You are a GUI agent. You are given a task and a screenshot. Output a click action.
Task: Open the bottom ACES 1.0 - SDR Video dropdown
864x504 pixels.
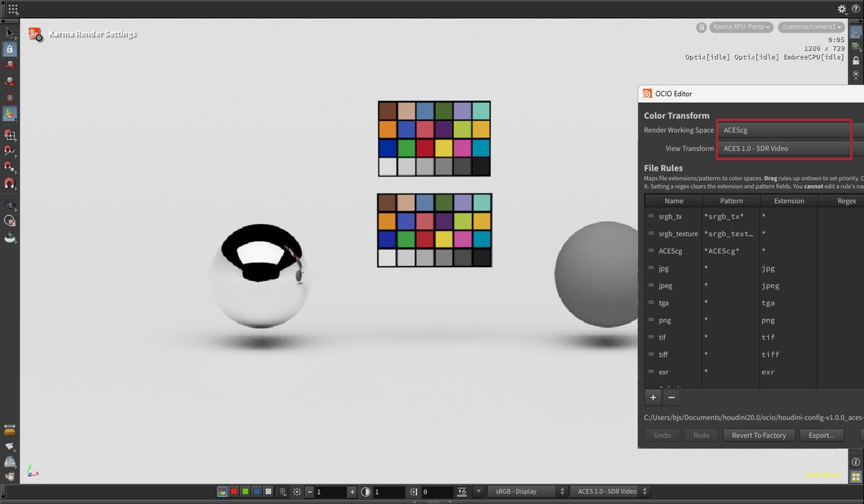click(611, 492)
